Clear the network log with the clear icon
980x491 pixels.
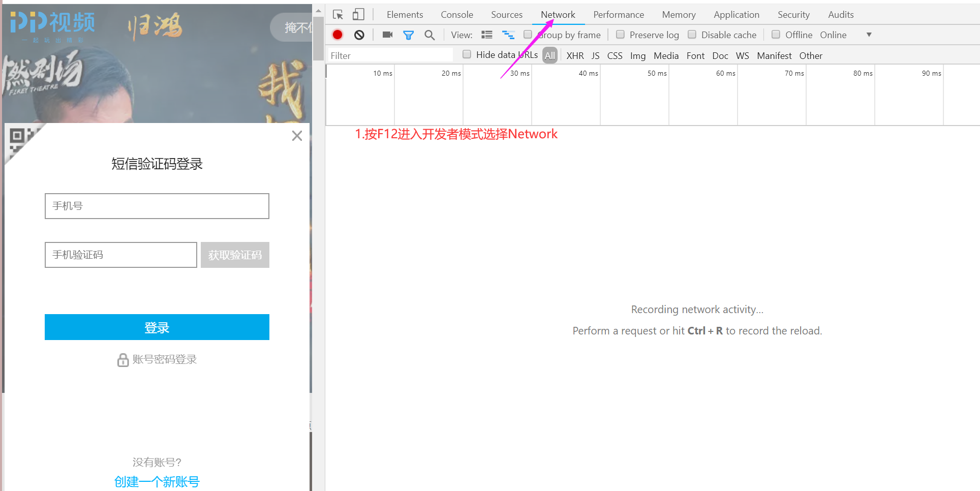click(x=359, y=35)
